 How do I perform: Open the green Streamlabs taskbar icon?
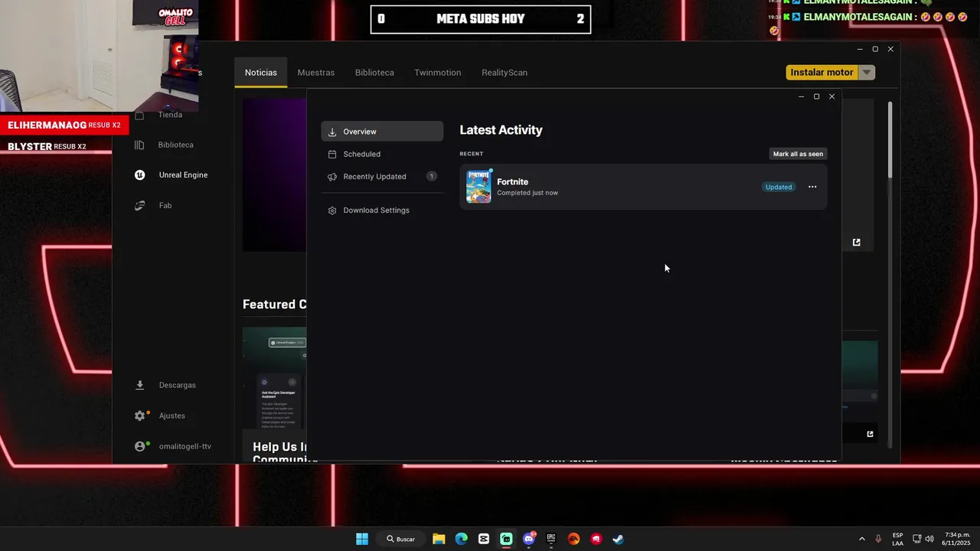[506, 539]
